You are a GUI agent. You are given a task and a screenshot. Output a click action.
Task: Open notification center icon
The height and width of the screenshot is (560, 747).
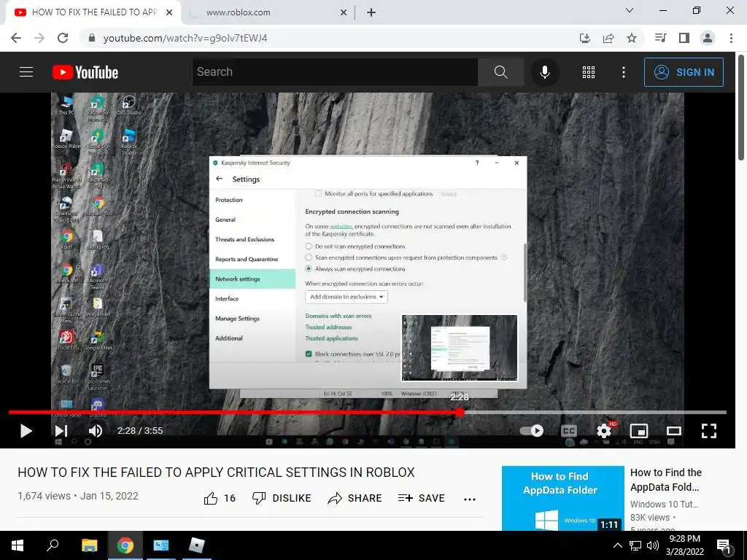coord(724,547)
